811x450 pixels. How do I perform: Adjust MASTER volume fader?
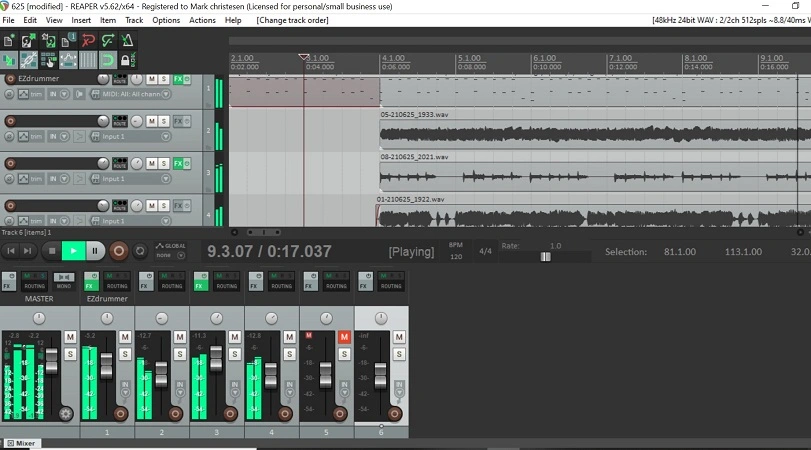click(51, 361)
